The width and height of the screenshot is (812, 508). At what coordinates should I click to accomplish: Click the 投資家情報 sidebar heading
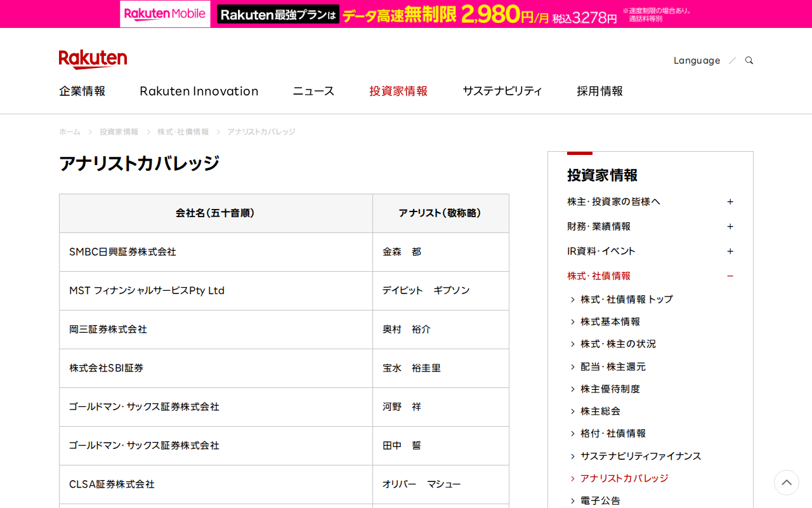[603, 175]
